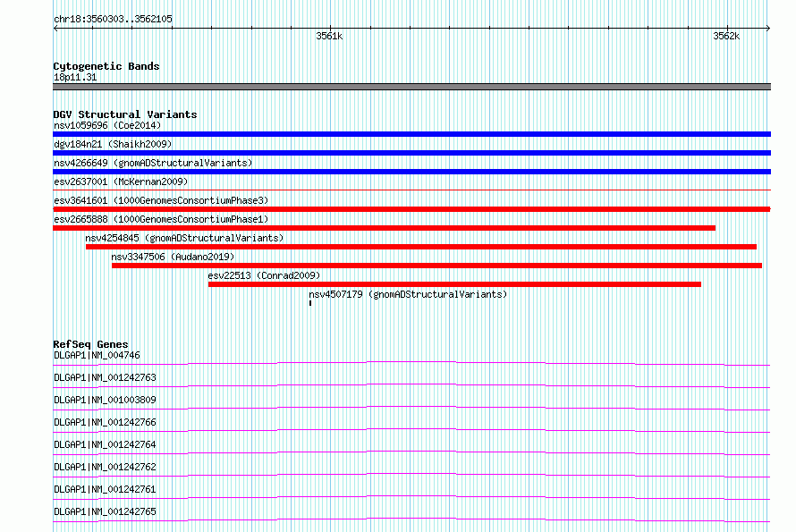Open variant nsv1059696 (Coe2014) label

[107, 125]
